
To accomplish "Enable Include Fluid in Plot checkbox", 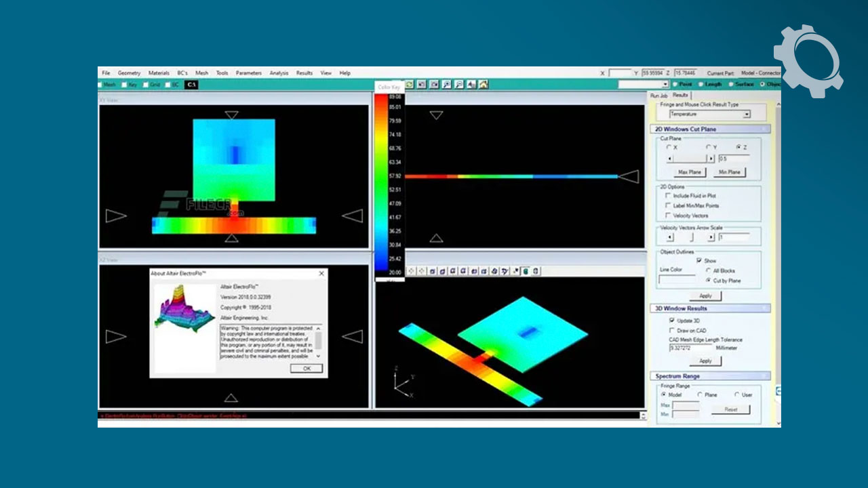I will [669, 196].
